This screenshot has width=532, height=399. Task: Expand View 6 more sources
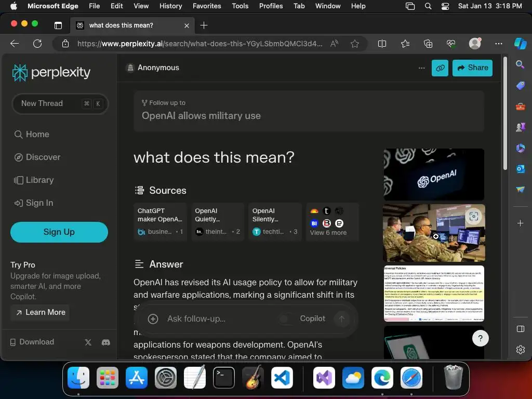(332, 222)
